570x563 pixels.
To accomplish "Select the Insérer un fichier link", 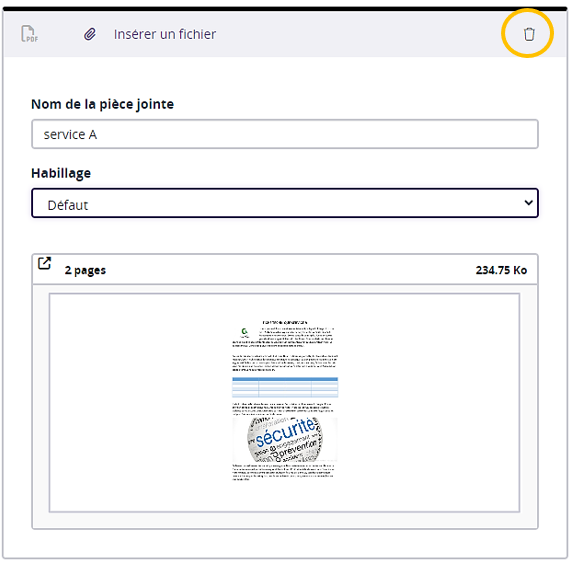I will click(165, 34).
